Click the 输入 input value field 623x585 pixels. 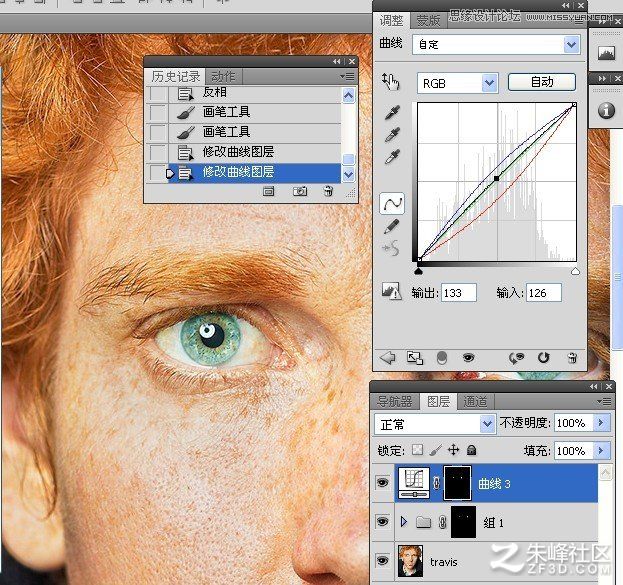[x=544, y=293]
